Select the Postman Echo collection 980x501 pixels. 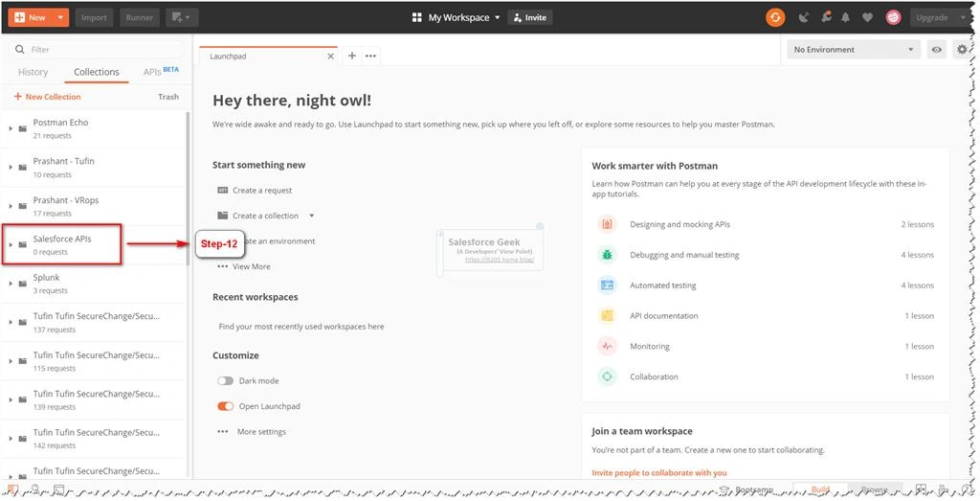click(x=94, y=129)
